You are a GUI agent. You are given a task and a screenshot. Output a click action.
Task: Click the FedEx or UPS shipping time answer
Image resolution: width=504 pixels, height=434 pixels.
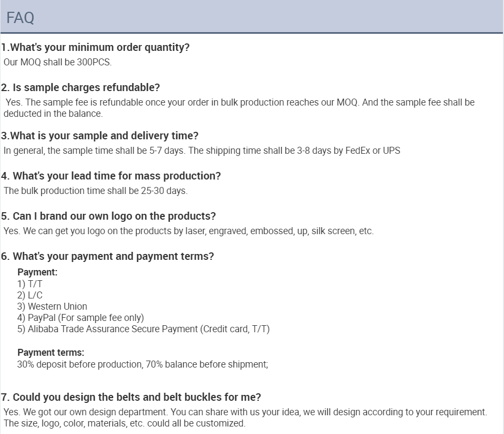(x=202, y=151)
